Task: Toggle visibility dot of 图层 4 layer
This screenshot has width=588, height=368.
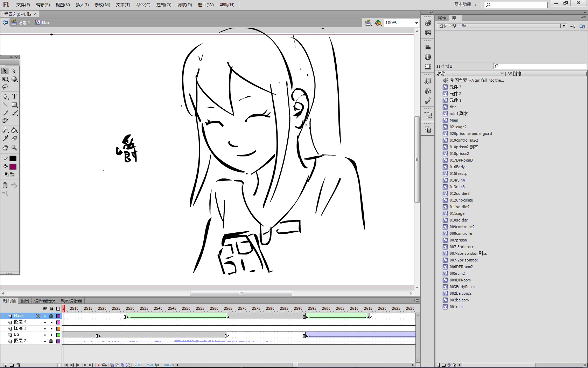Action: pos(45,322)
